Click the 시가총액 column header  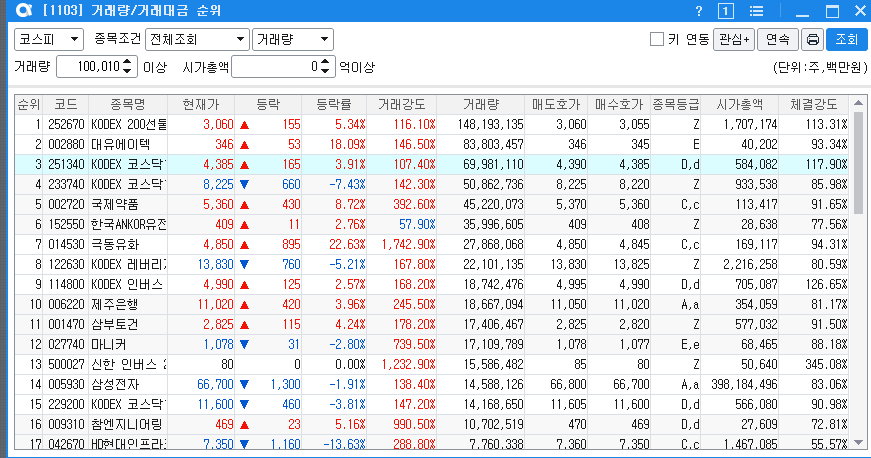[739, 104]
